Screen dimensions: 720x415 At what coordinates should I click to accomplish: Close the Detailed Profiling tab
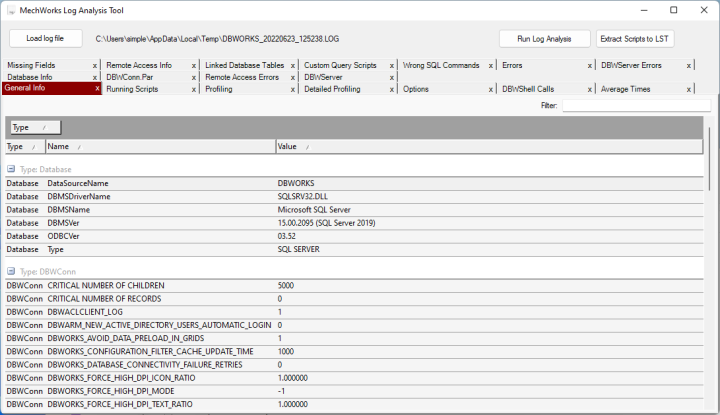coord(392,90)
